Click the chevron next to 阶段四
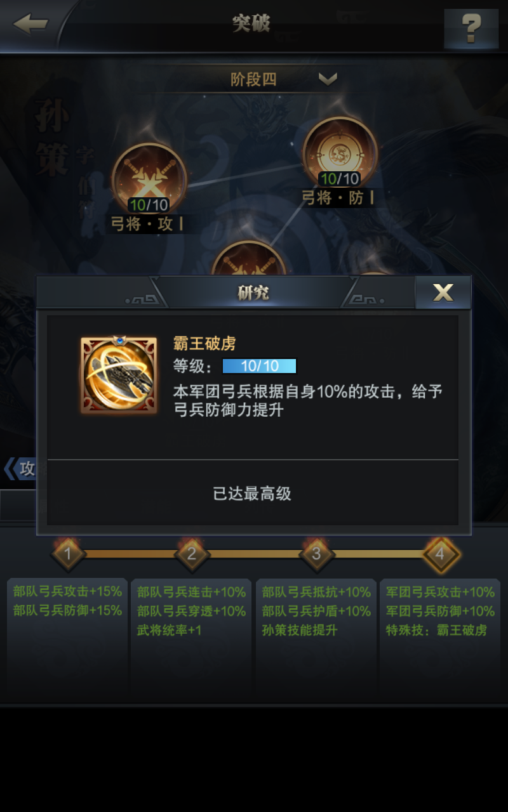508x812 pixels. pyautogui.click(x=328, y=79)
